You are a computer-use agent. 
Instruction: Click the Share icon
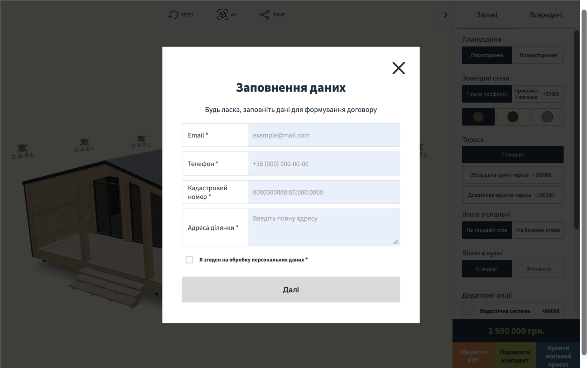click(265, 15)
